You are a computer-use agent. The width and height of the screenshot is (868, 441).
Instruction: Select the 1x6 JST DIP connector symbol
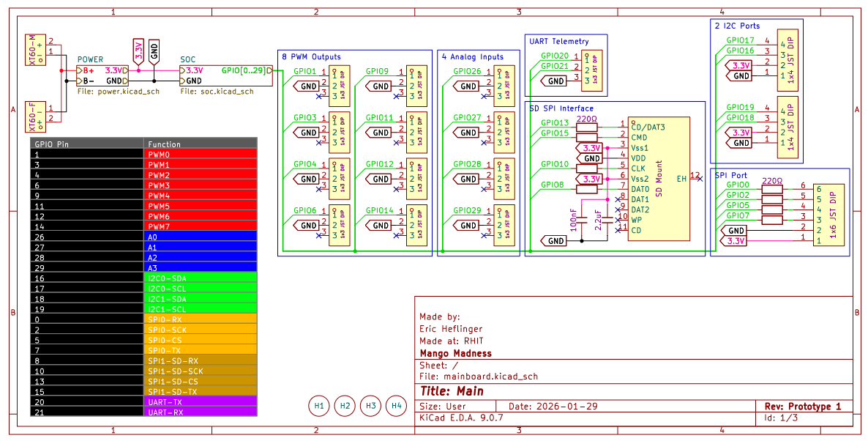[x=828, y=215]
